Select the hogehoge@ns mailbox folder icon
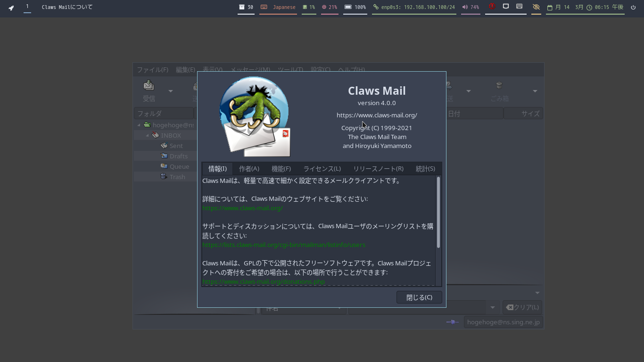Viewport: 644px width, 362px height. click(147, 125)
